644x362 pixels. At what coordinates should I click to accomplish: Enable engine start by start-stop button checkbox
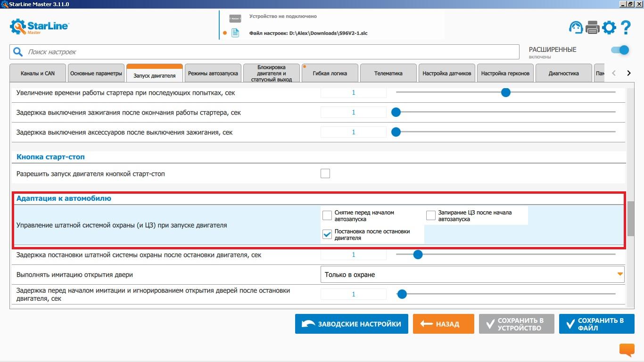tap(325, 173)
